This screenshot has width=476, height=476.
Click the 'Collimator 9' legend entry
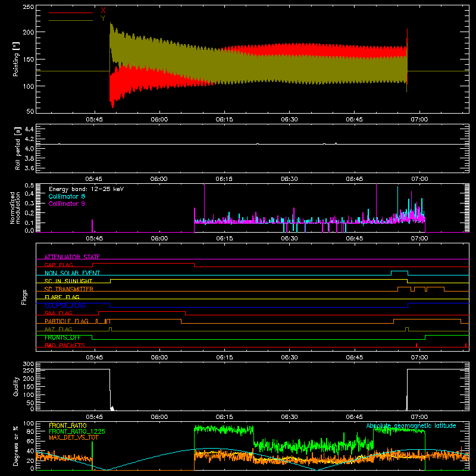(x=67, y=203)
